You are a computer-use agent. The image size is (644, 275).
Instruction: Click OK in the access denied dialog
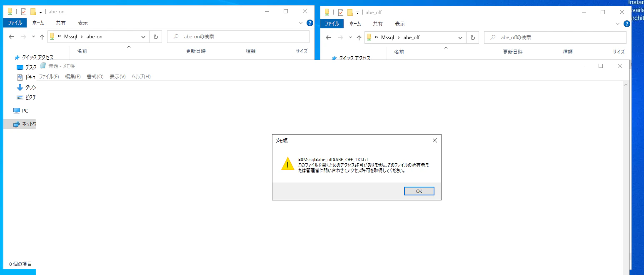click(419, 191)
